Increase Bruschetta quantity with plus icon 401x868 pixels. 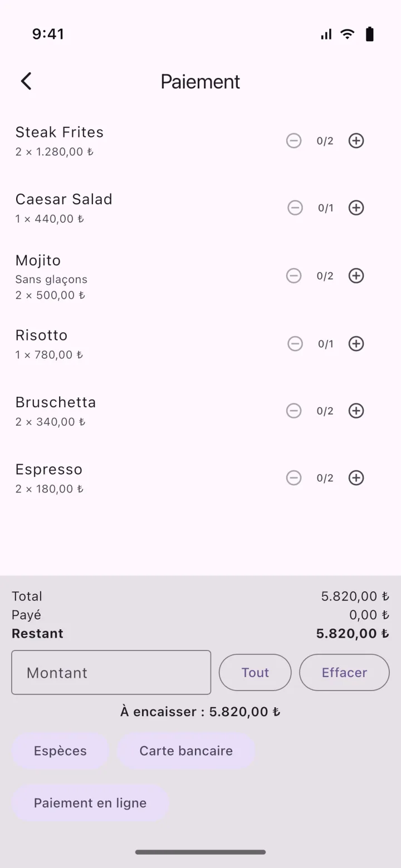point(356,411)
